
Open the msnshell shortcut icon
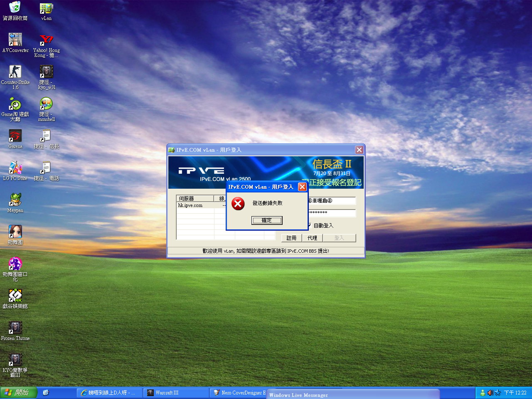coord(46,110)
